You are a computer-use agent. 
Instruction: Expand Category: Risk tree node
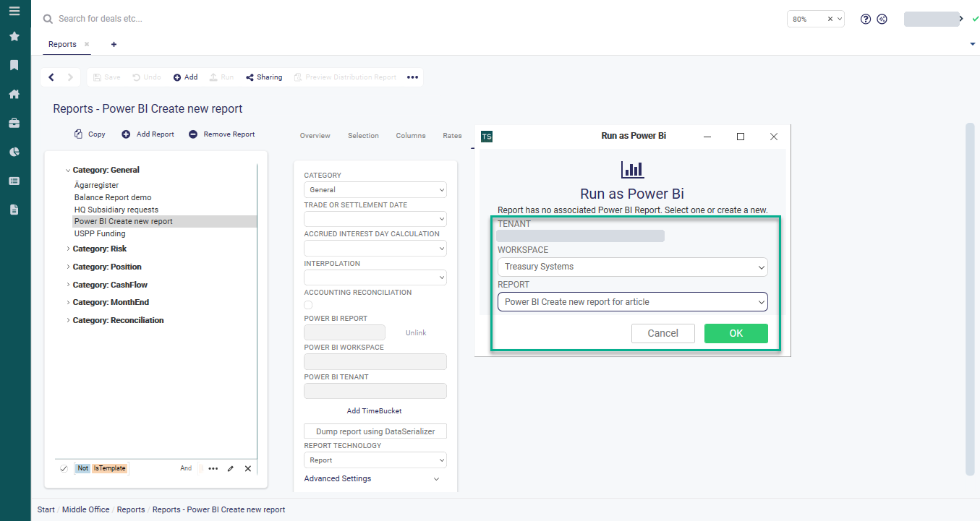[x=68, y=249]
